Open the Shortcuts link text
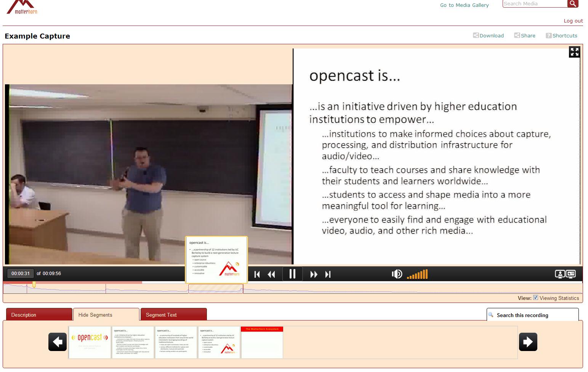Viewport: 588px width, 372px height. tap(565, 35)
